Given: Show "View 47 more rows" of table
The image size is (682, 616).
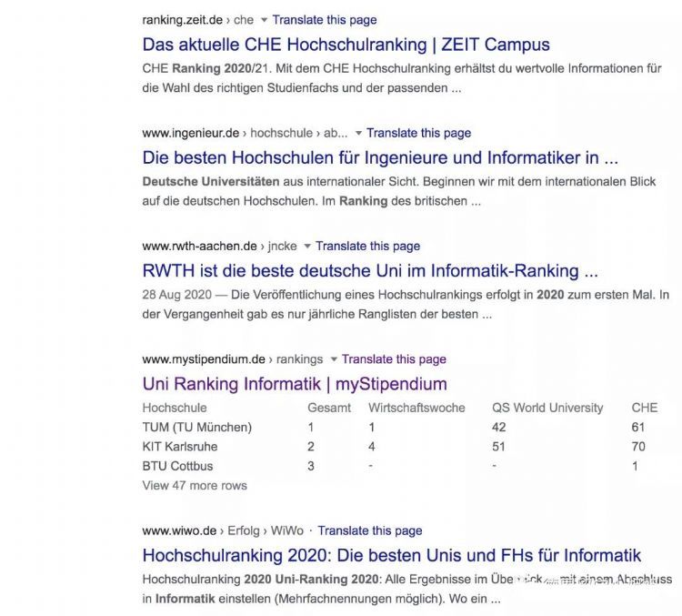Looking at the screenshot, I should click(195, 486).
